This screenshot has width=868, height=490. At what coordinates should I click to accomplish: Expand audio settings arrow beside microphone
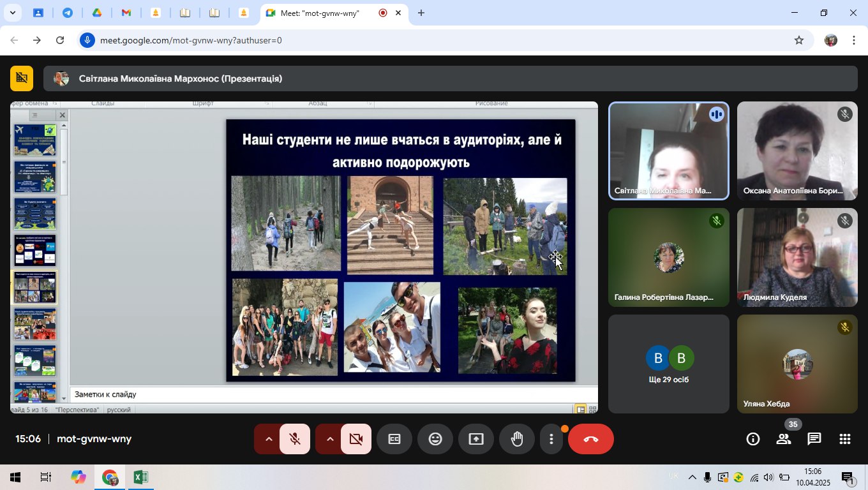coord(269,439)
